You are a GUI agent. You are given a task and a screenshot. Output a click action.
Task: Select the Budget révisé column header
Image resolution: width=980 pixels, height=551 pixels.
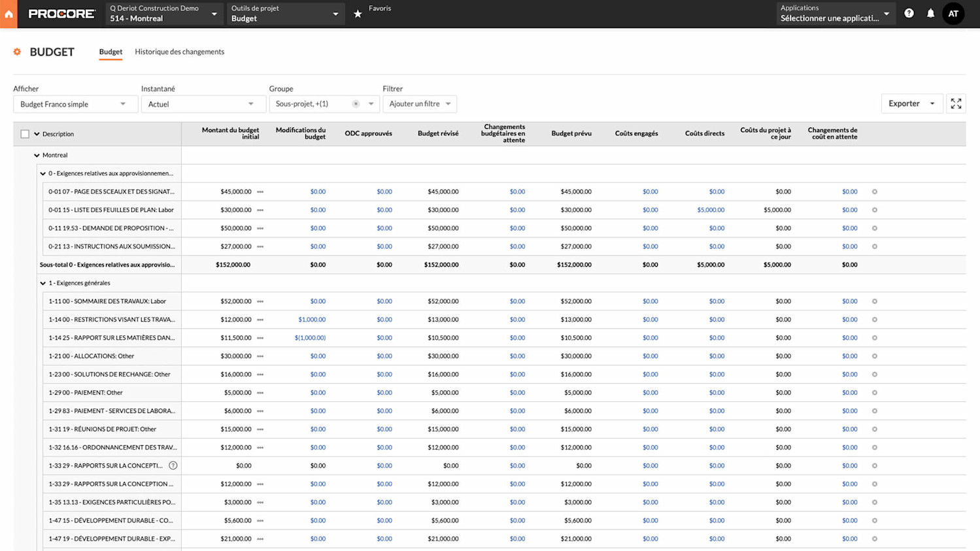point(438,133)
